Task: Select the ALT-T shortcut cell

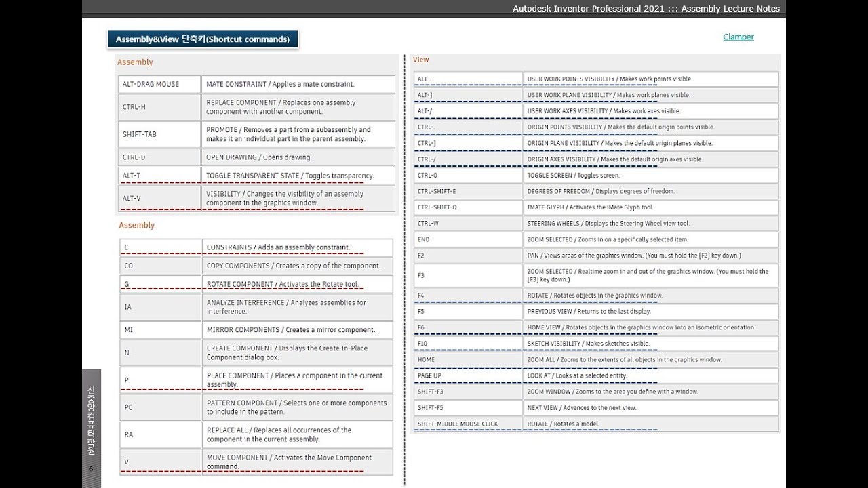Action: coord(159,176)
